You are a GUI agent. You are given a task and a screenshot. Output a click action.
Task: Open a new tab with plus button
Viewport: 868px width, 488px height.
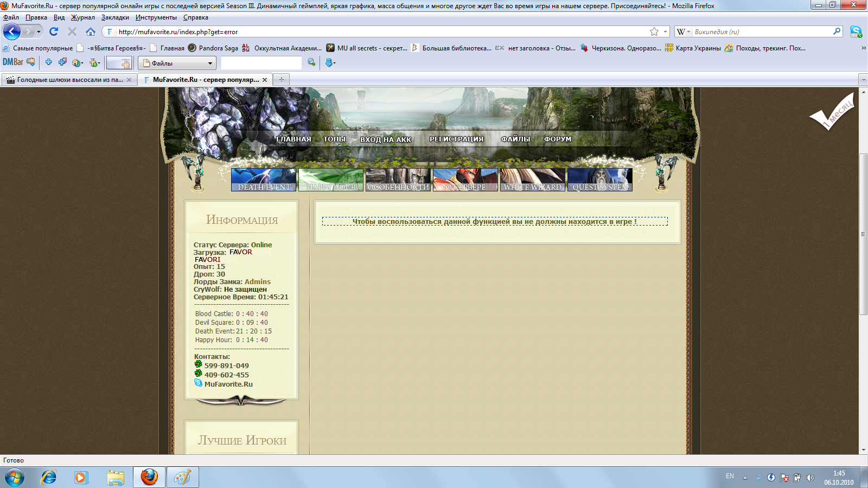[x=281, y=80]
